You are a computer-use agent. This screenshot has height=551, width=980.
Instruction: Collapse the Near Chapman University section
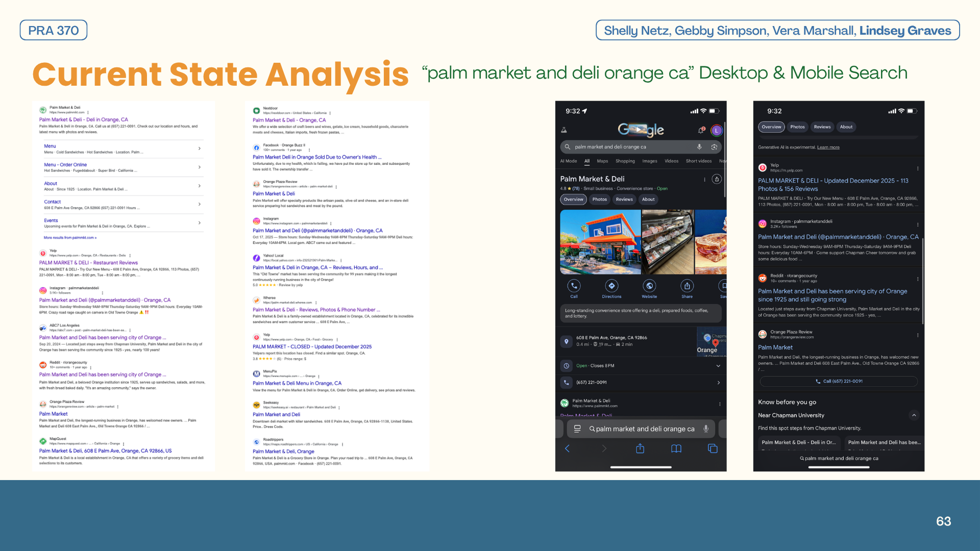click(914, 415)
